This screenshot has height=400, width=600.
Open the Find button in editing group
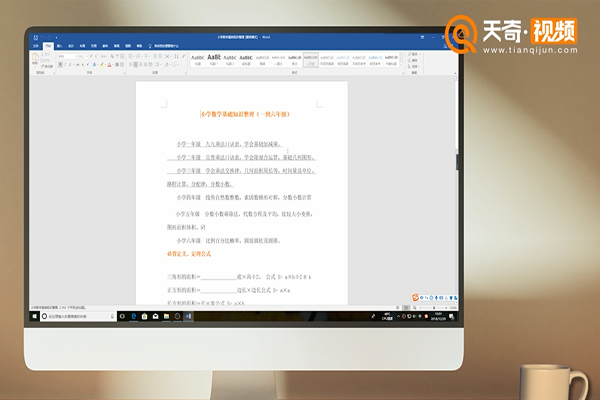(414, 54)
